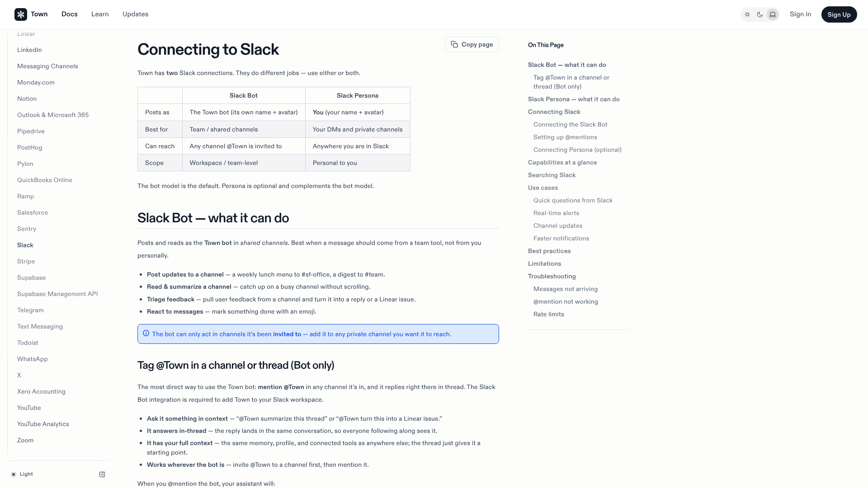Jump to Best practices section

coord(549,251)
